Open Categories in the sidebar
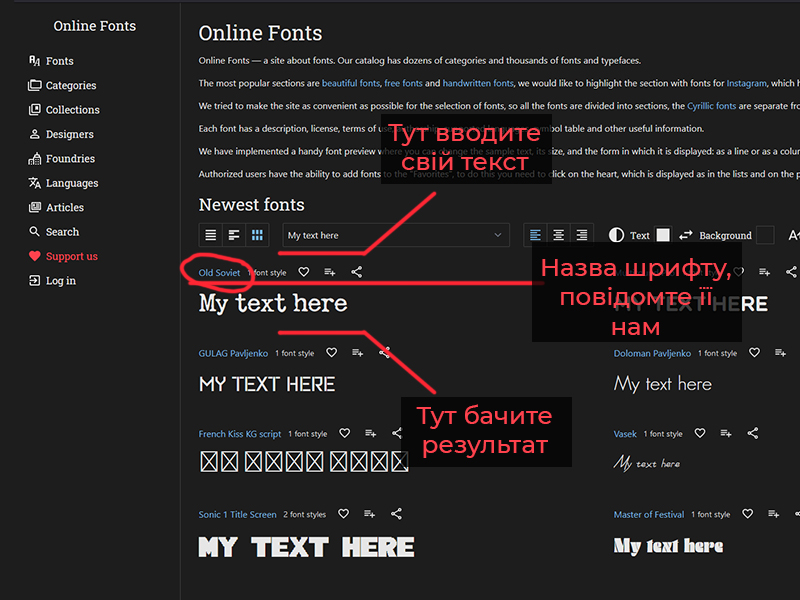This screenshot has height=600, width=800. pos(70,86)
